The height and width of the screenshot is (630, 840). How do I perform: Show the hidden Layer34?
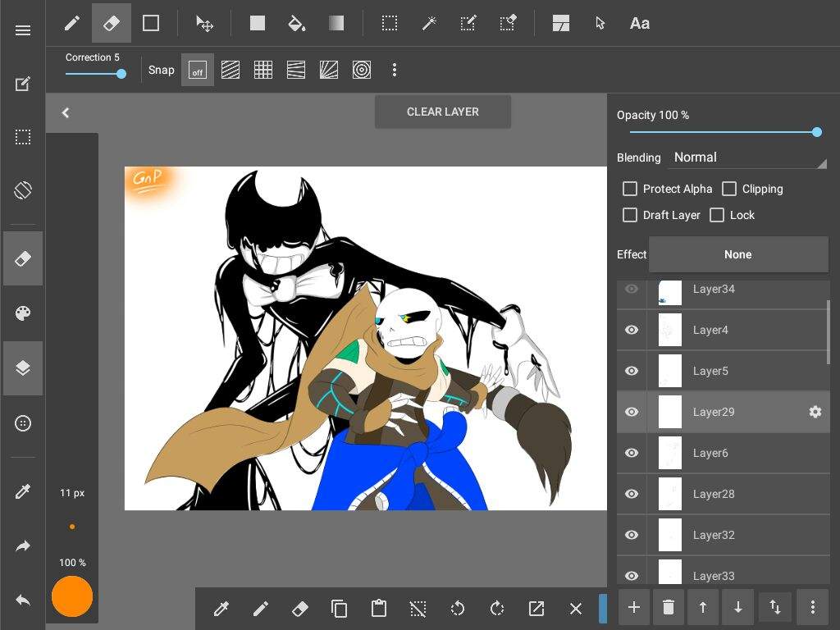coord(632,290)
